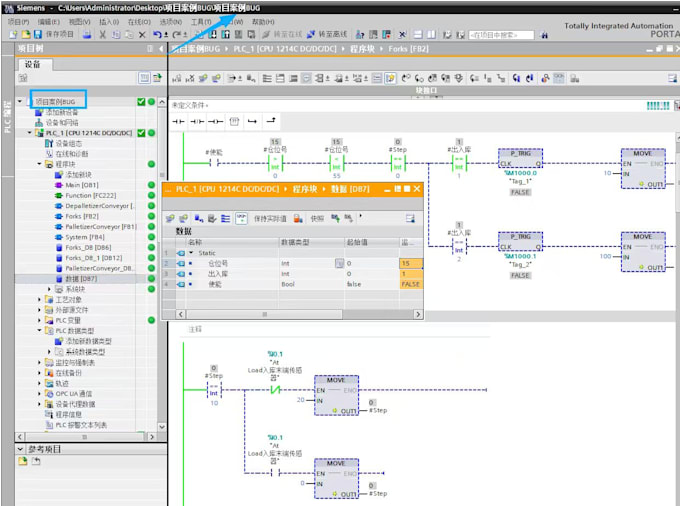Click the close branch icon
Screen dimensions: 680x506
(271, 121)
